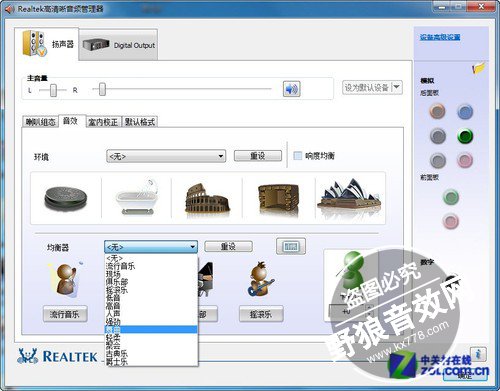The height and width of the screenshot is (391, 500).
Task: Select 俱乐部 in the equalizer list
Action: (x=151, y=282)
